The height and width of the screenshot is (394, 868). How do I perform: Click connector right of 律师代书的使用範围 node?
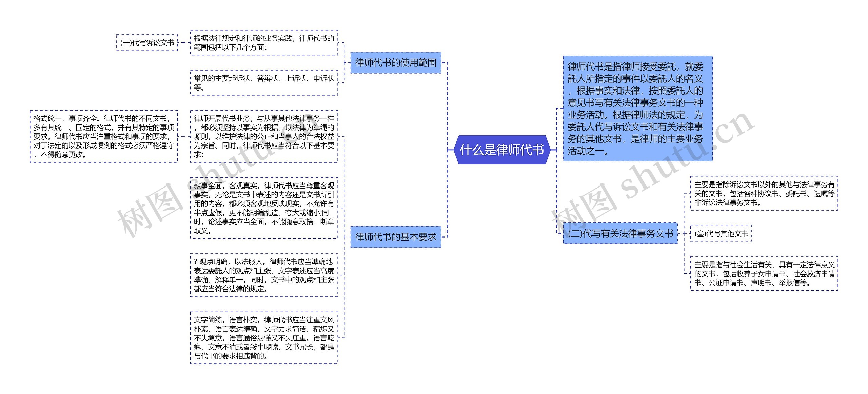coord(445,63)
